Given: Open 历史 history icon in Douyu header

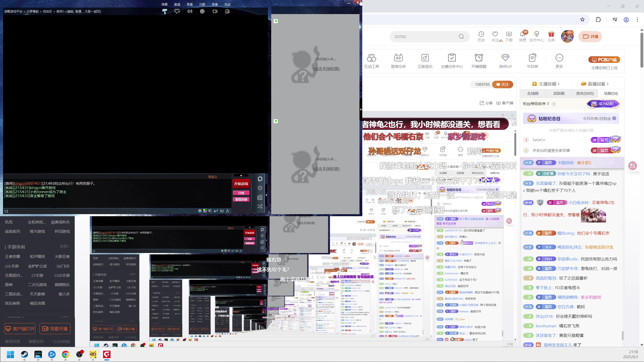Looking at the screenshot, I should click(481, 36).
